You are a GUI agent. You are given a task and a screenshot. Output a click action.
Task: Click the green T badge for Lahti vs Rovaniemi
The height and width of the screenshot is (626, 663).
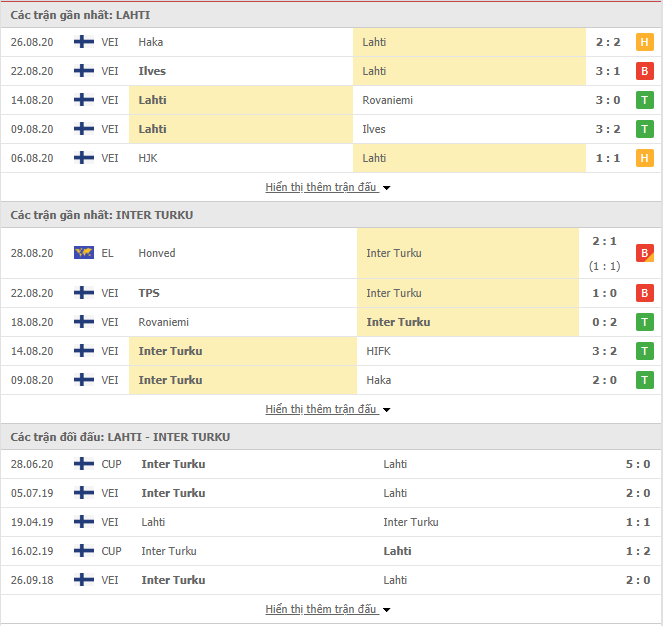pyautogui.click(x=644, y=100)
